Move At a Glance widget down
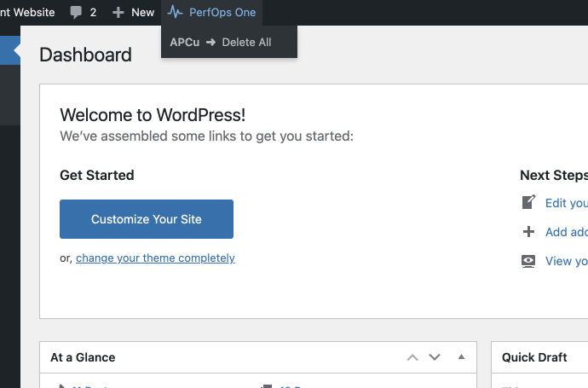588x388 pixels. point(435,357)
